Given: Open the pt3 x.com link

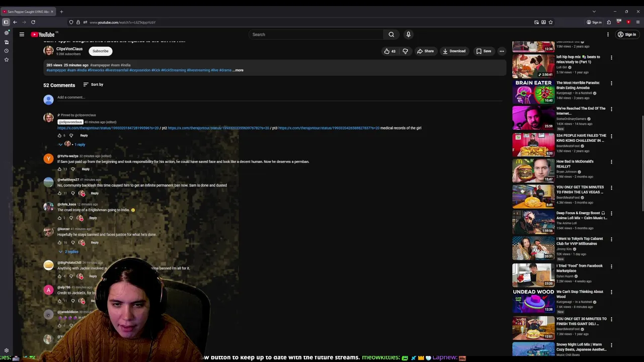Looking at the screenshot, I should pos(329,128).
